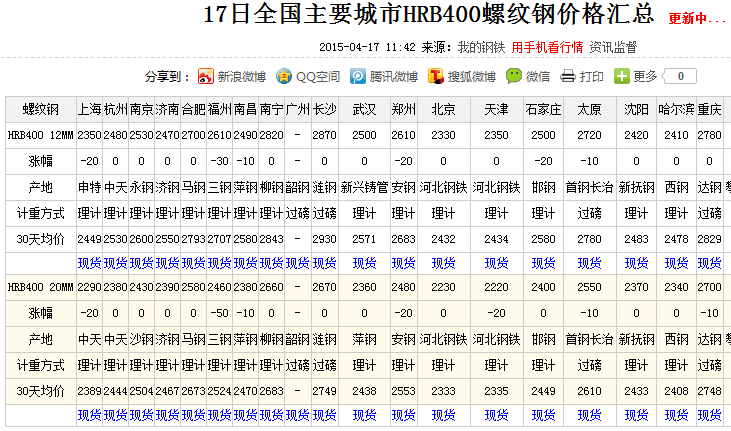Click 12MM 产地 cell 新兴铸管
731x431 pixels.
pos(364,188)
